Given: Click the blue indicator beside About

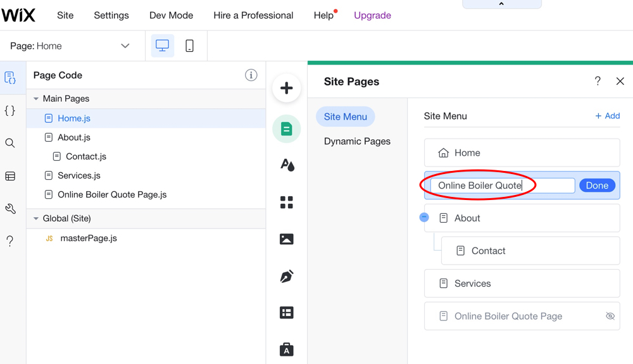Looking at the screenshot, I should [x=424, y=217].
